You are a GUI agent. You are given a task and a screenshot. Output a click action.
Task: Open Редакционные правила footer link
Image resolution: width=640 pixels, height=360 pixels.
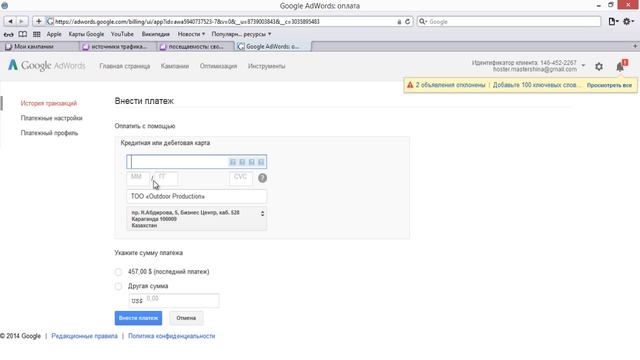pyautogui.click(x=84, y=336)
